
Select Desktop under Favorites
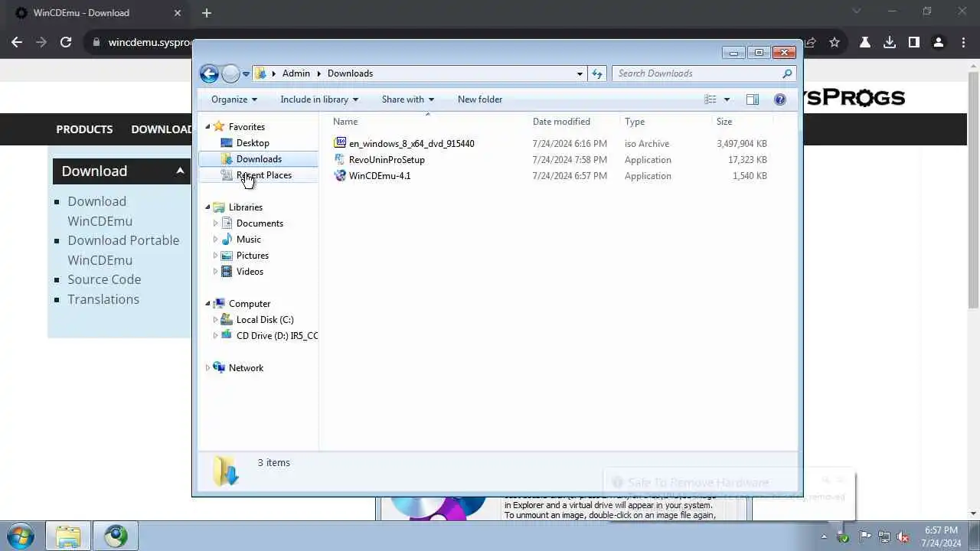(253, 143)
